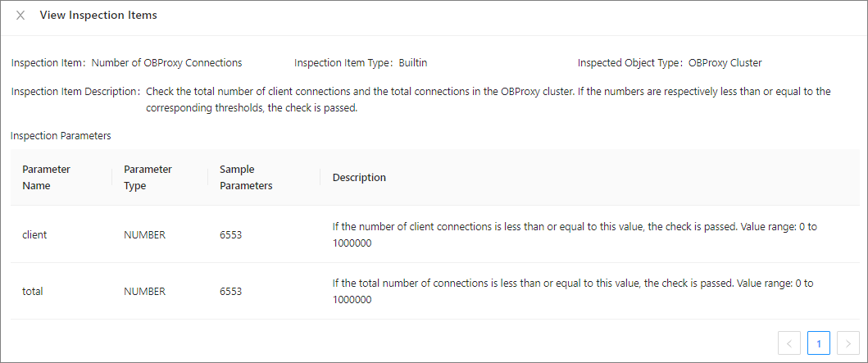Select the client parameter name cell
Image resolution: width=868 pixels, height=363 pixels.
point(34,235)
